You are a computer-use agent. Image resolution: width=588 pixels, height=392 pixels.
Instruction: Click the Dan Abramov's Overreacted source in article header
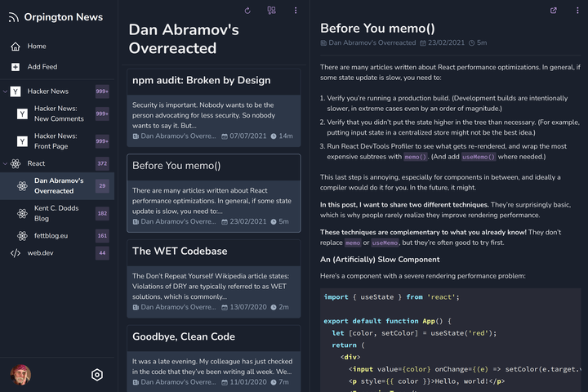(368, 42)
